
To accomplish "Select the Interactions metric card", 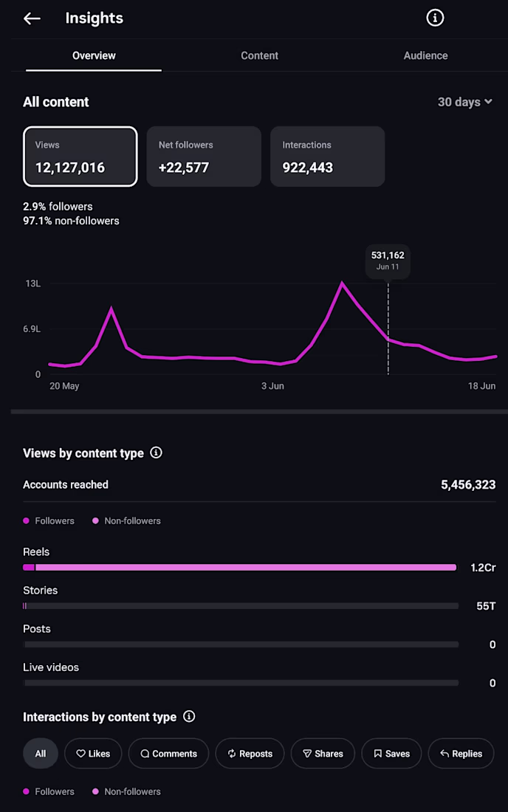I will pos(327,156).
